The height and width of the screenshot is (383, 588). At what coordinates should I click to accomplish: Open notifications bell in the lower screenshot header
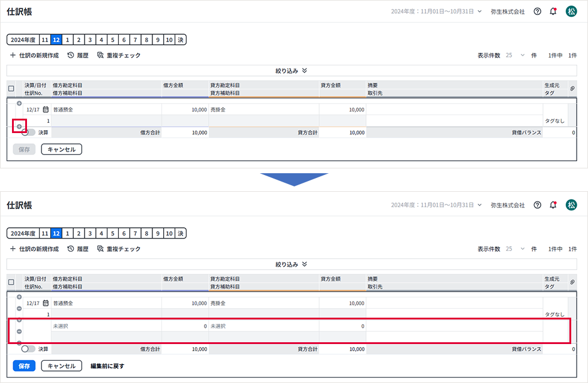pos(553,205)
